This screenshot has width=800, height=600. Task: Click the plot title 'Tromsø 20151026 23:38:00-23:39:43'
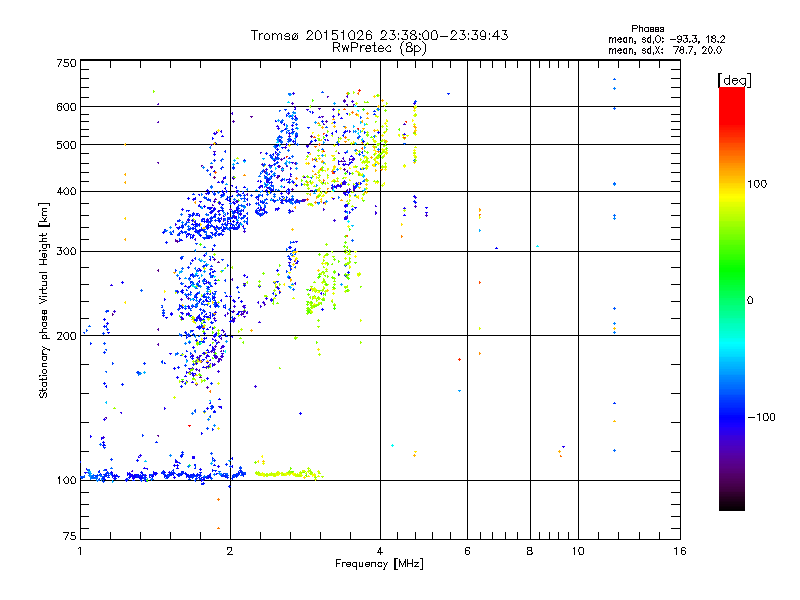379,35
